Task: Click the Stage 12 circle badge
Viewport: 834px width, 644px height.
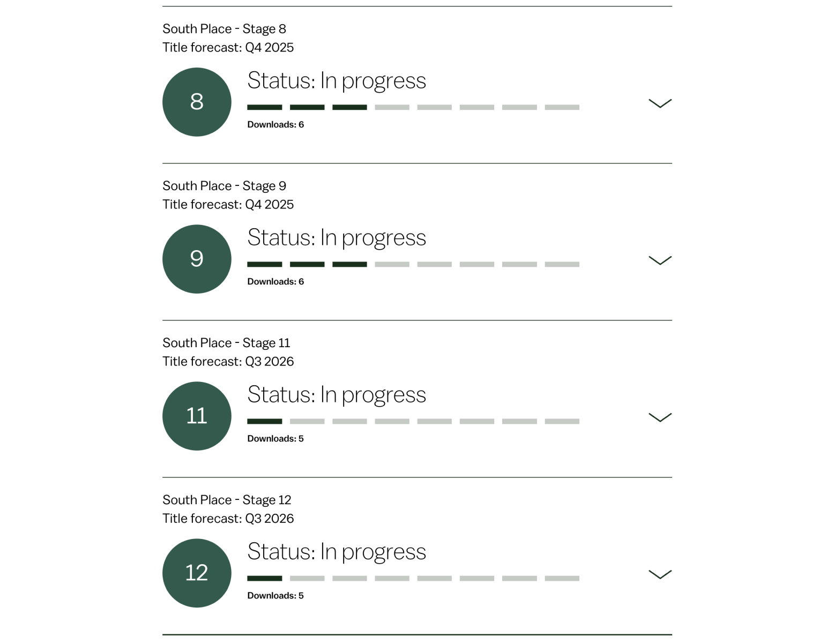Action: [197, 573]
